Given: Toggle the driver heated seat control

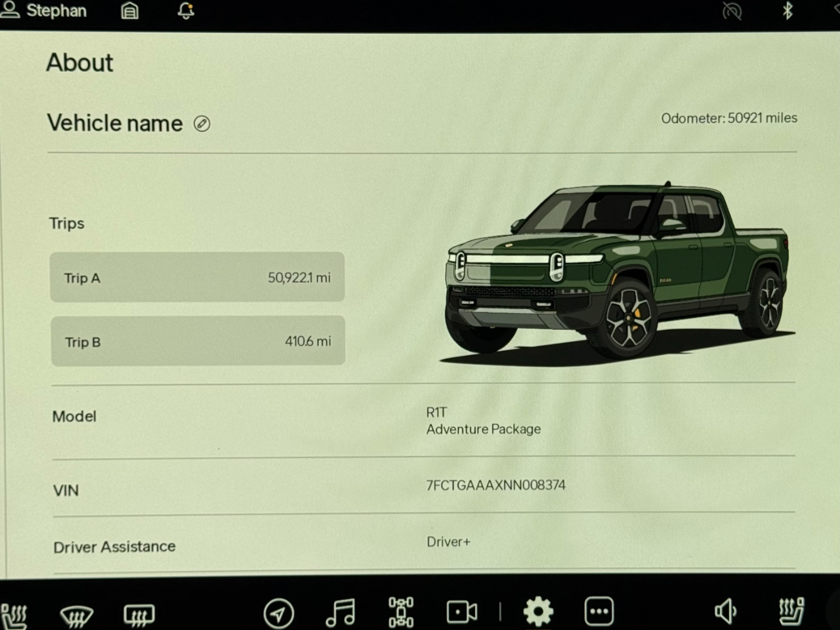Looking at the screenshot, I should click(x=14, y=614).
